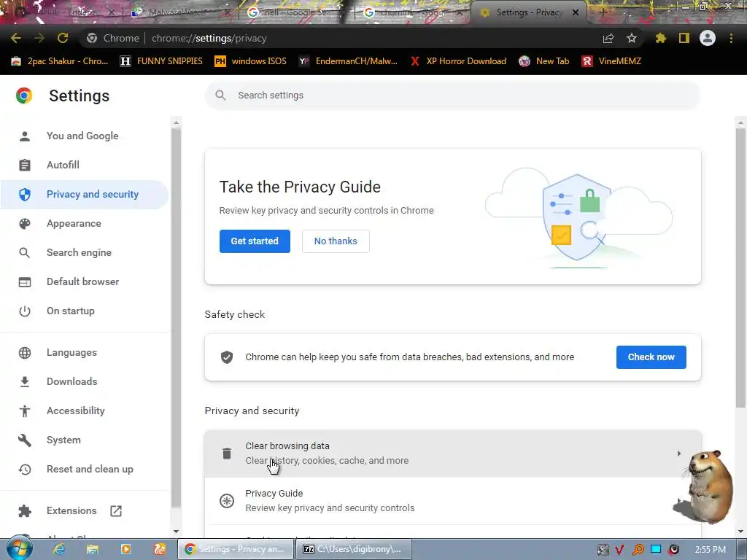
Task: Click the red V tray icon
Action: pos(620,550)
